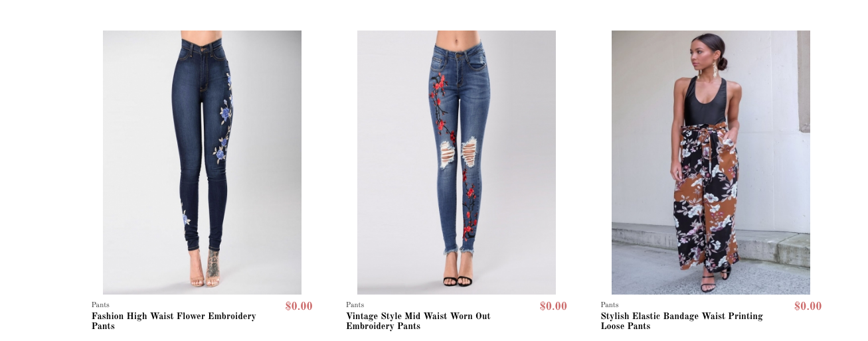Open the first product's name link
The image size is (868, 341).
pos(173,321)
